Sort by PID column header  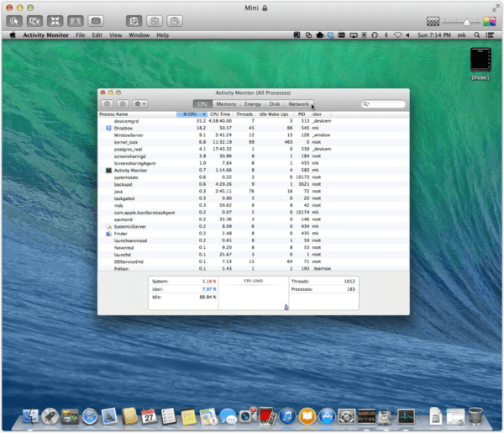click(x=302, y=114)
